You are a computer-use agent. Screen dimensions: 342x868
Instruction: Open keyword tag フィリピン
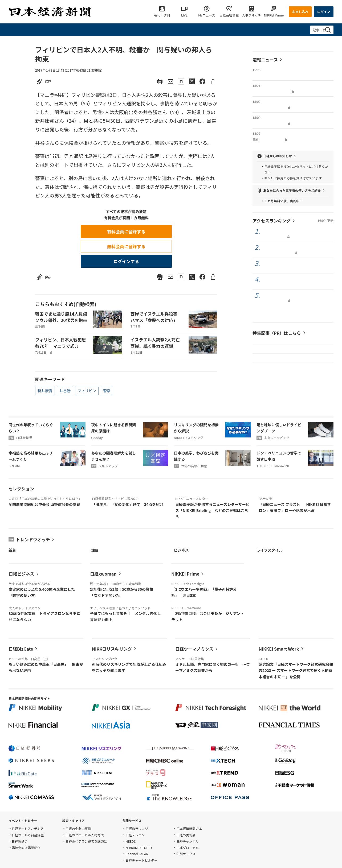pyautogui.click(x=87, y=391)
